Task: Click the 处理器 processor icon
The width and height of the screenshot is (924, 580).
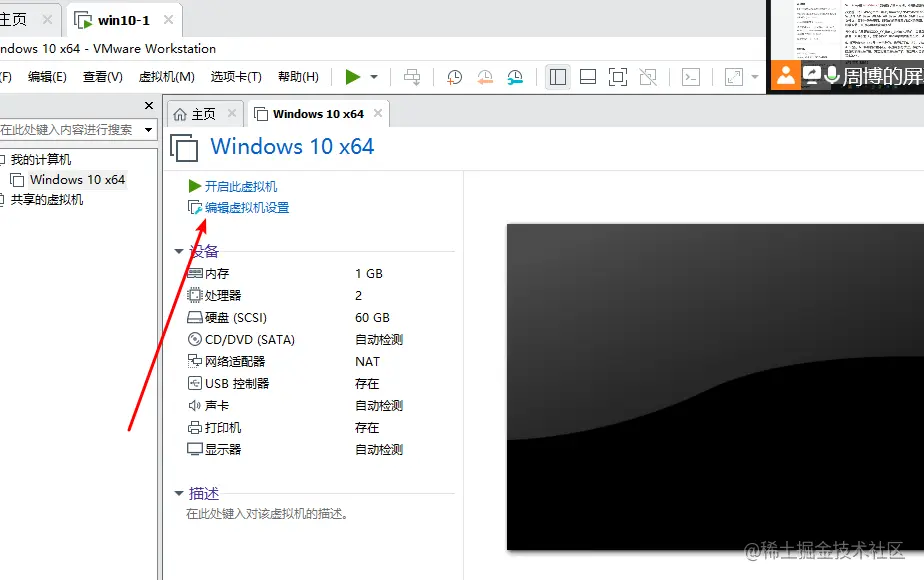Action: (194, 295)
